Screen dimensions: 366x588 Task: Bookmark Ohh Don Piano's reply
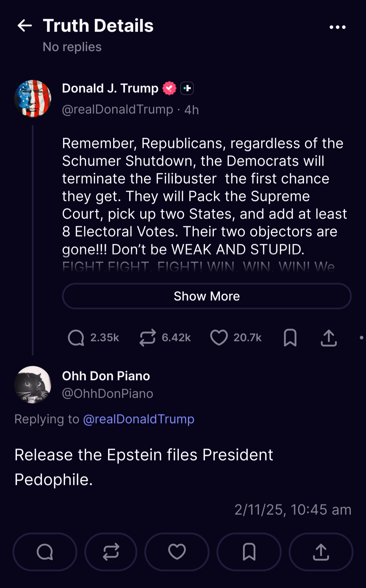[249, 552]
